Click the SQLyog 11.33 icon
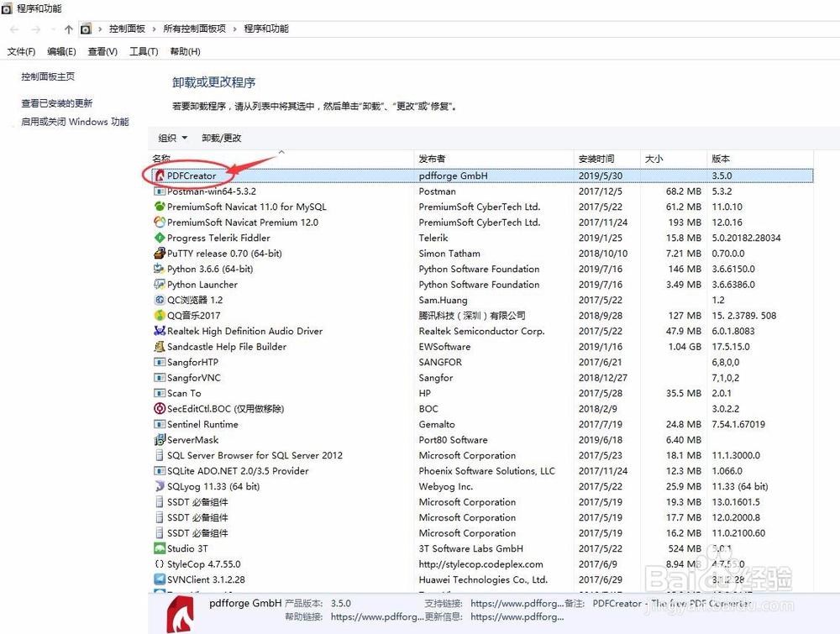 (x=160, y=486)
